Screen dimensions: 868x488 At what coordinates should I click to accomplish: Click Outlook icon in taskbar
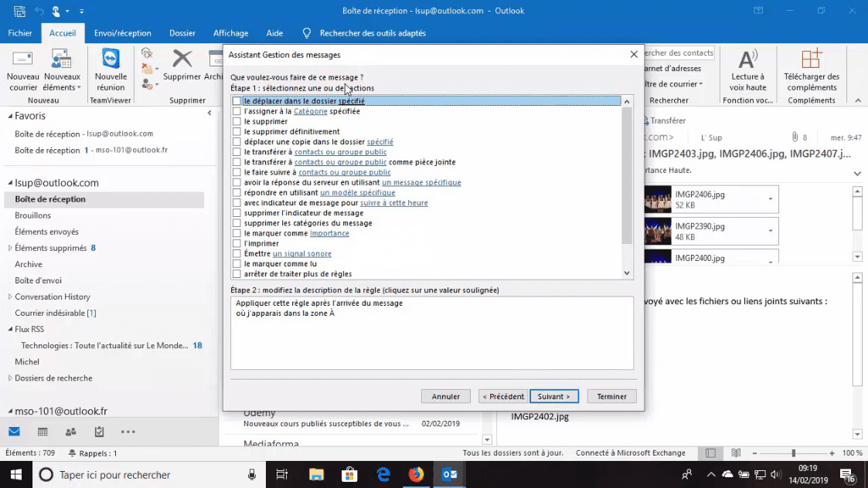[450, 475]
